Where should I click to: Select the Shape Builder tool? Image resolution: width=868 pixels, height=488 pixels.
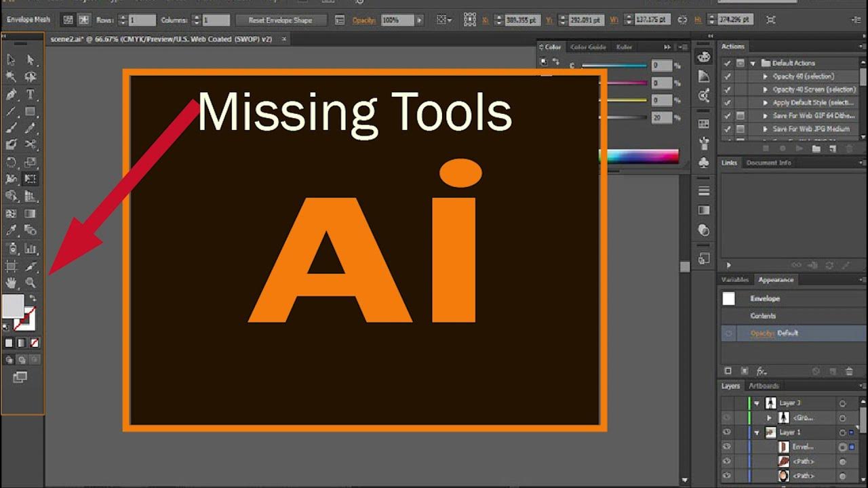coord(11,197)
